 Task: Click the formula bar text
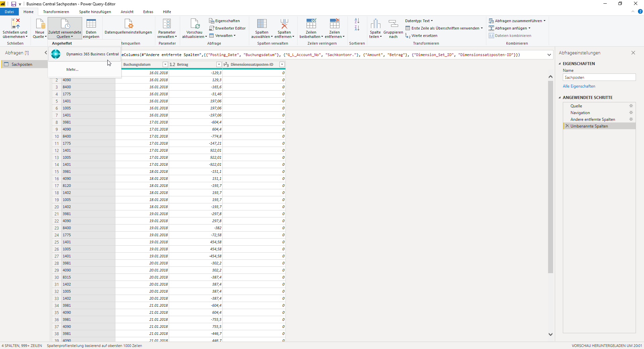coord(320,55)
